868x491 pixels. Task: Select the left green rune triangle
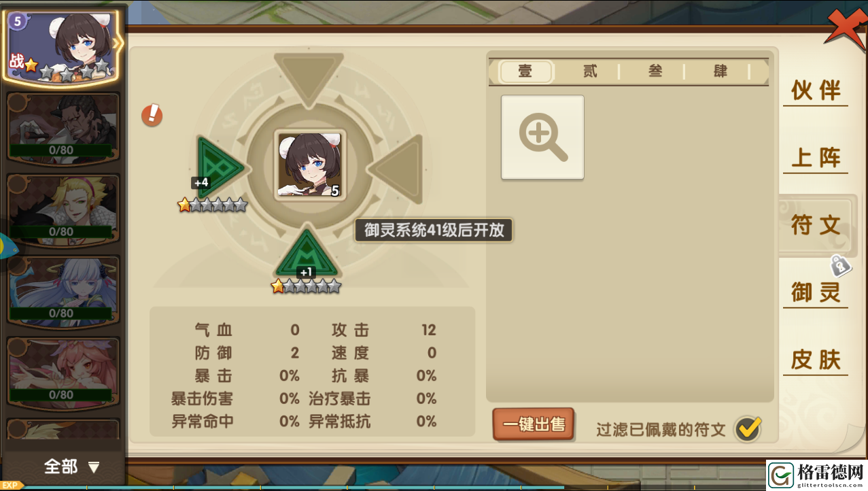pos(218,167)
